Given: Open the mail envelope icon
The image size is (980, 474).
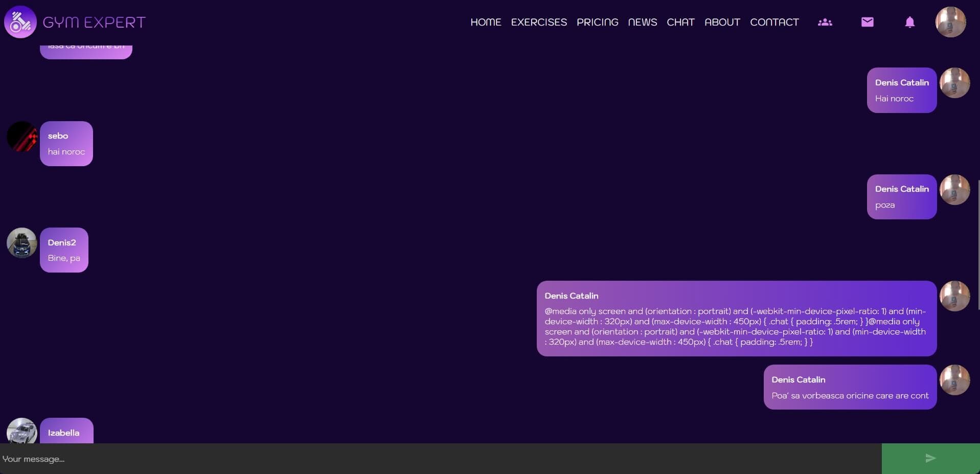Looking at the screenshot, I should pyautogui.click(x=867, y=22).
